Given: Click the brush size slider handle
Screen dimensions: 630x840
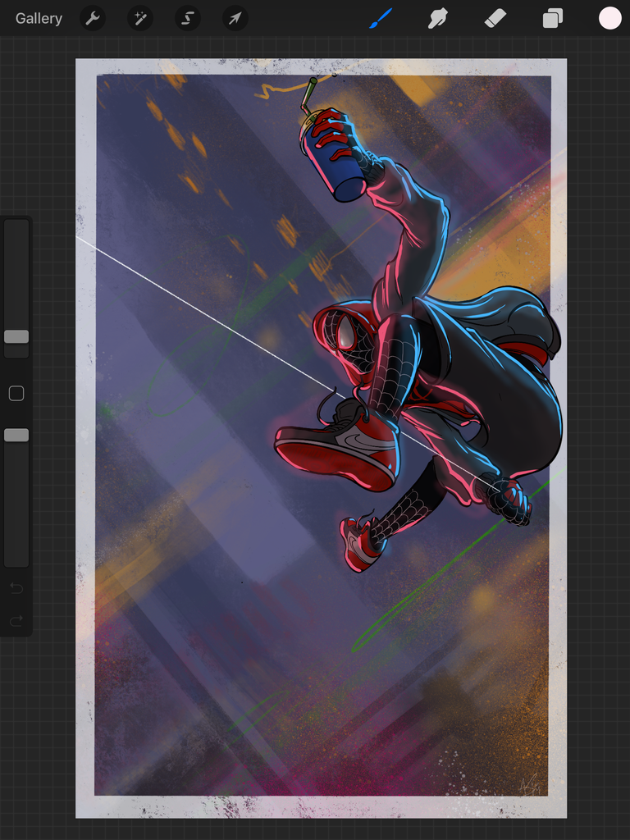Looking at the screenshot, I should (16, 336).
